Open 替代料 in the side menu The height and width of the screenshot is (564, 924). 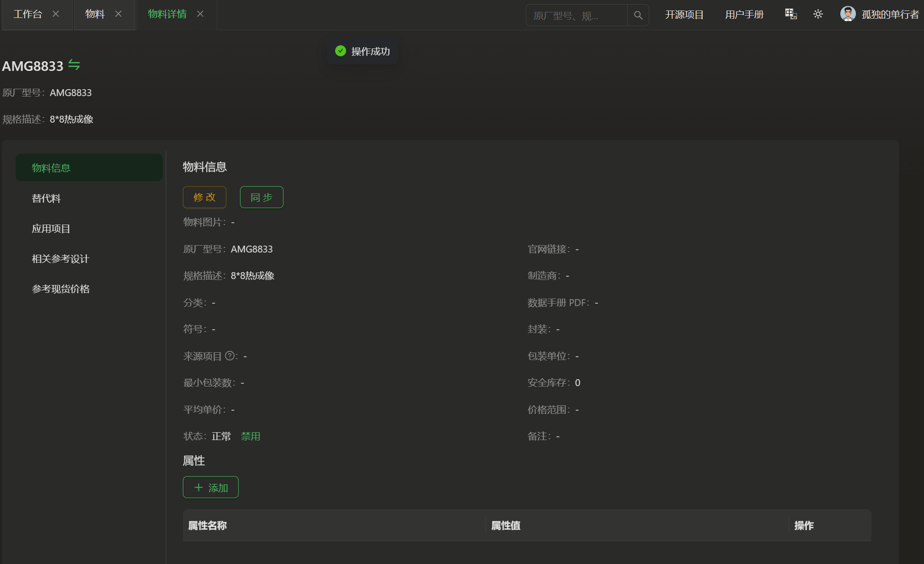(x=46, y=199)
